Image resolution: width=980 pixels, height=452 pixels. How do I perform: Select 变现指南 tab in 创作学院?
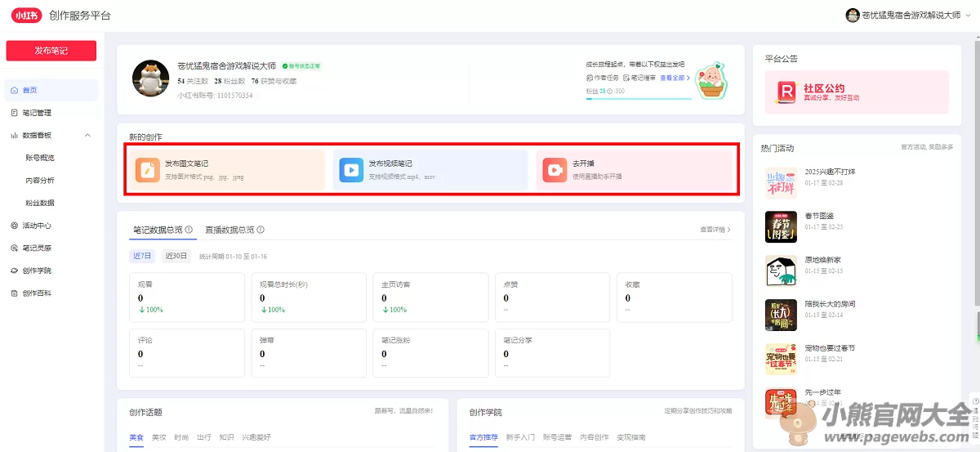tap(630, 437)
